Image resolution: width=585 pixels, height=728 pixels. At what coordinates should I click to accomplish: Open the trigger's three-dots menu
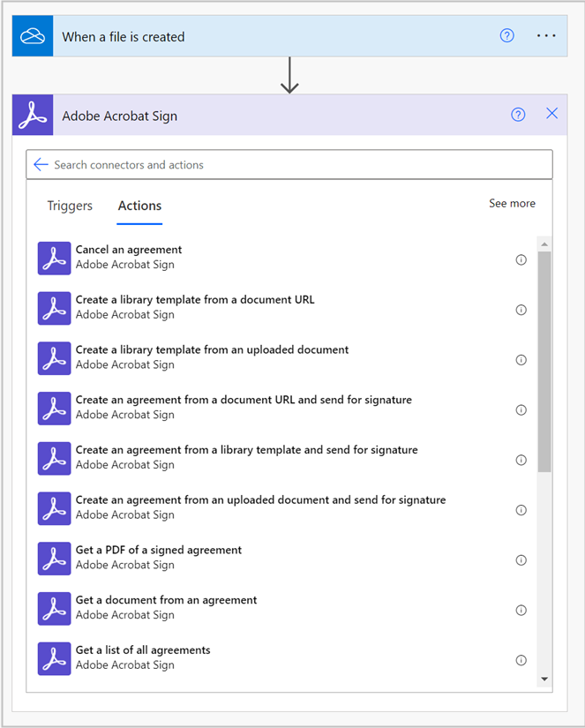click(546, 35)
